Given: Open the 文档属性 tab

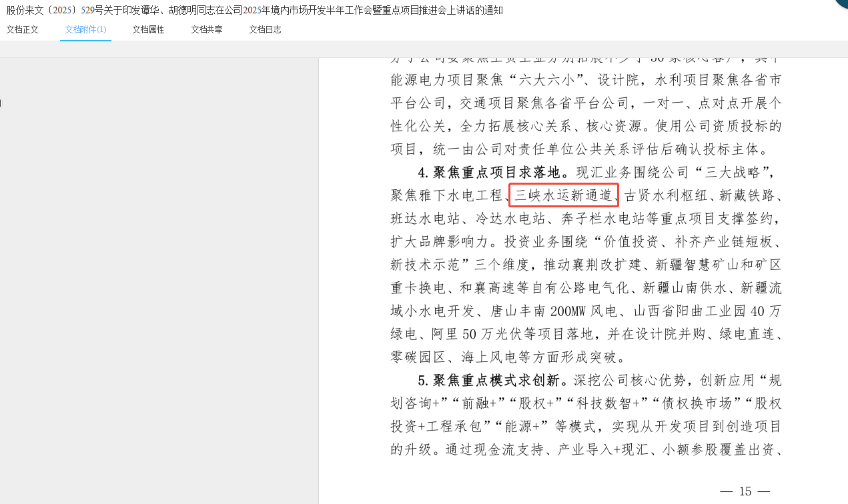Looking at the screenshot, I should click(148, 29).
